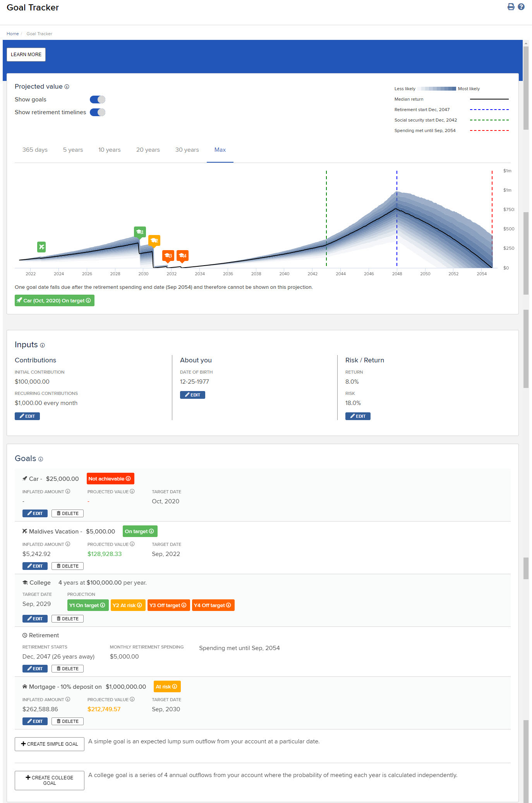
Task: Click info icon on Not achievable badge
Action: pyautogui.click(x=128, y=479)
